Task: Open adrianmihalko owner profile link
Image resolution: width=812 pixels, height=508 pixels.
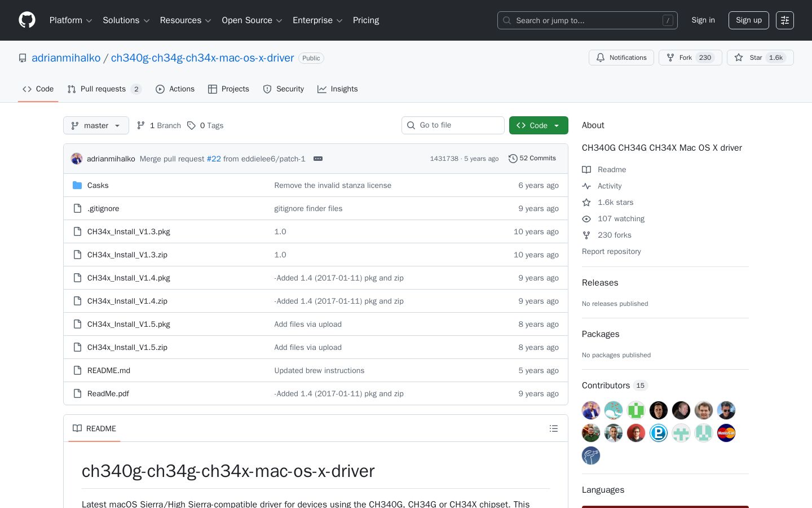Action: 66,58
